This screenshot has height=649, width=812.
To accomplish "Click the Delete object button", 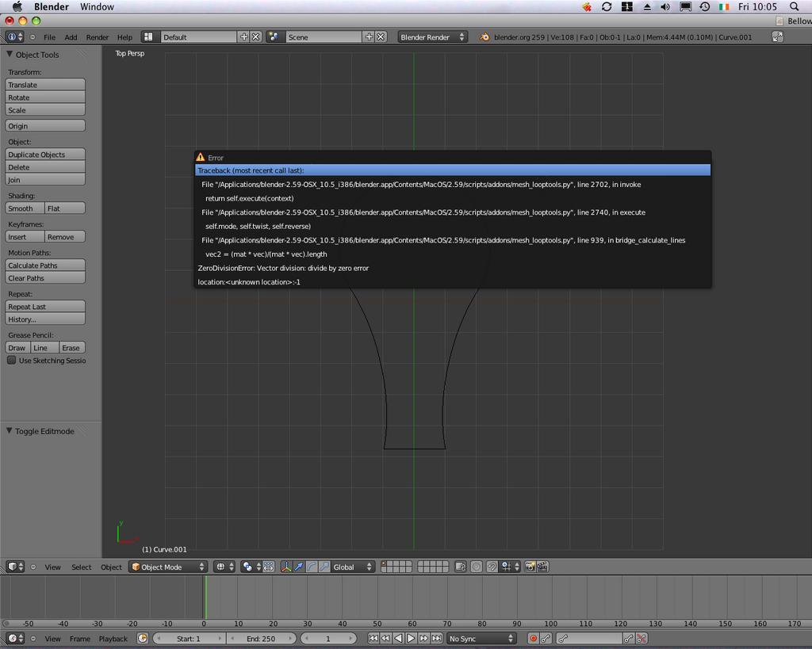I will [45, 167].
